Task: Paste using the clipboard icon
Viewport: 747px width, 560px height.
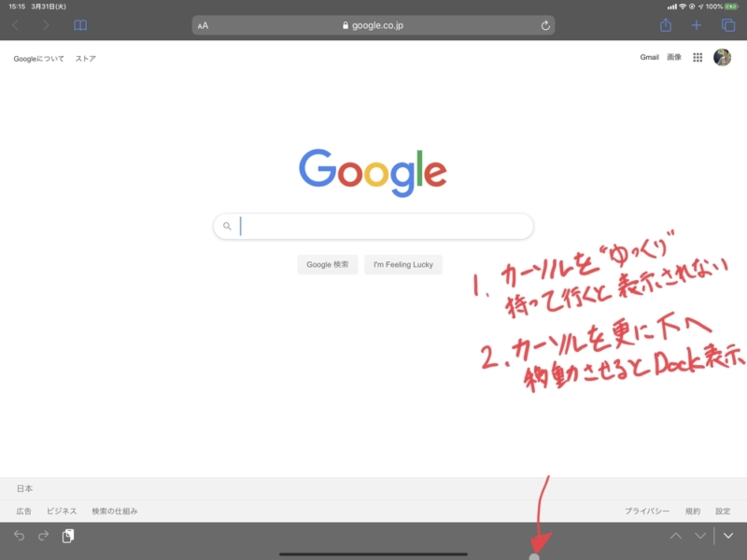Action: tap(68, 536)
